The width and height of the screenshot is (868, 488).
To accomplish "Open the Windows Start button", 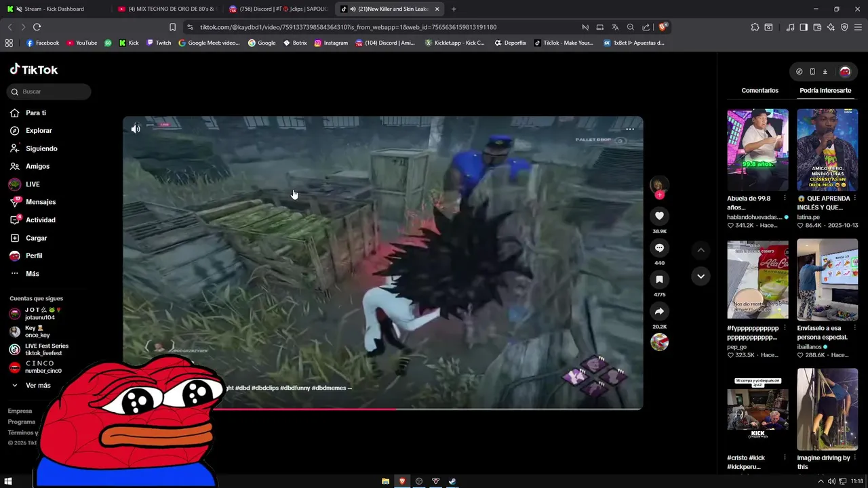I will click(8, 481).
